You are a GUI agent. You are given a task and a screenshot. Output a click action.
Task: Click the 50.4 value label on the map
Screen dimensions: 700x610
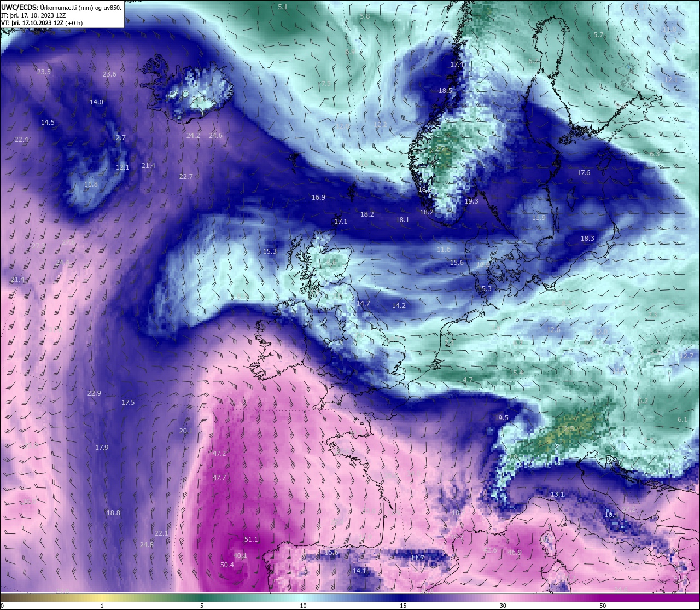[227, 565]
